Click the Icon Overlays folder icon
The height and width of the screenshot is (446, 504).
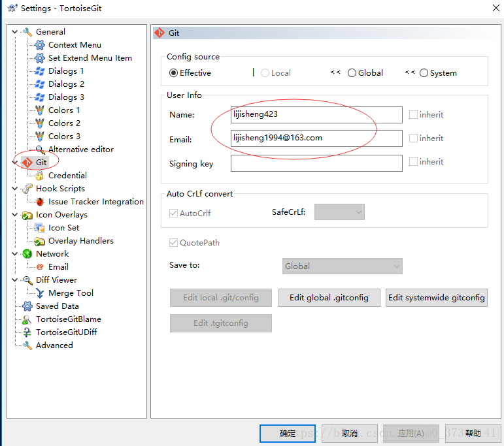pos(27,215)
